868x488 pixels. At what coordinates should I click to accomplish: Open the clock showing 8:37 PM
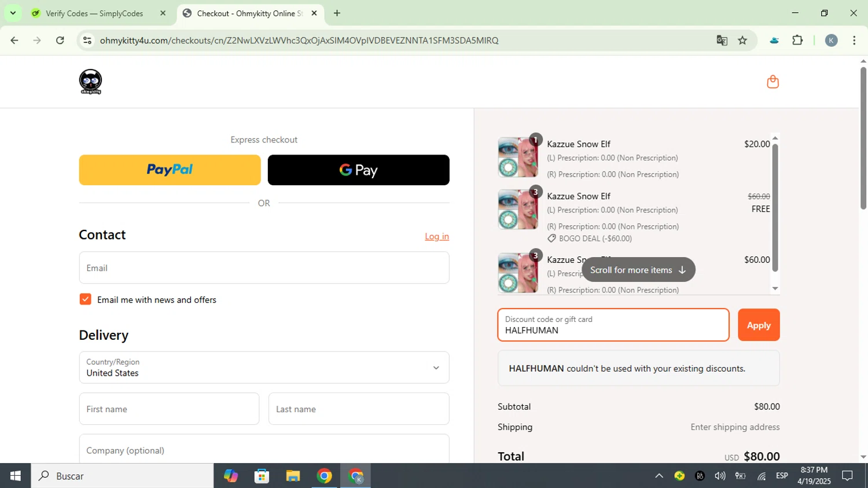pos(814,476)
